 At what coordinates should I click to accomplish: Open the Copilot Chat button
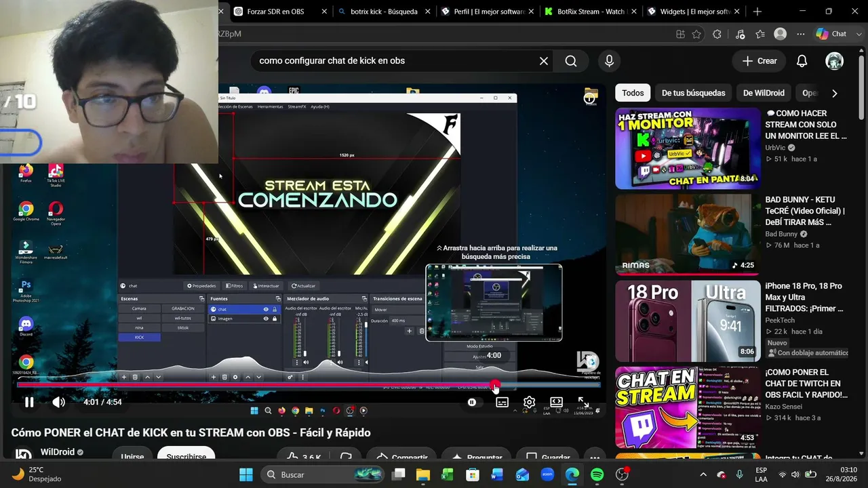coord(831,34)
